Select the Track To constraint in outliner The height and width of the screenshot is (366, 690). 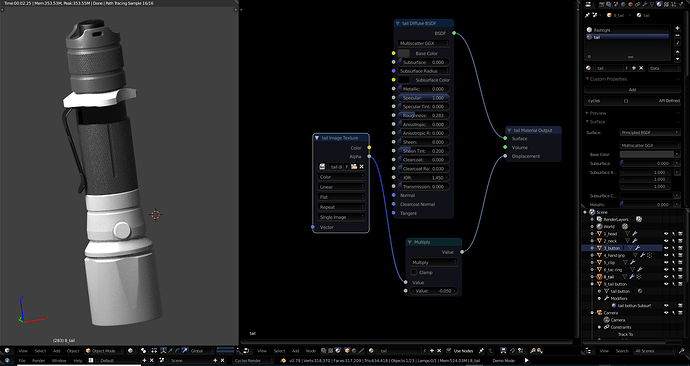coord(625,334)
